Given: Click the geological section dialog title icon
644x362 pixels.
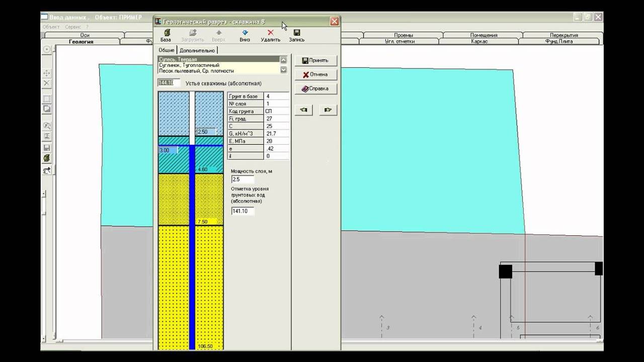Looking at the screenshot, I should [158, 21].
